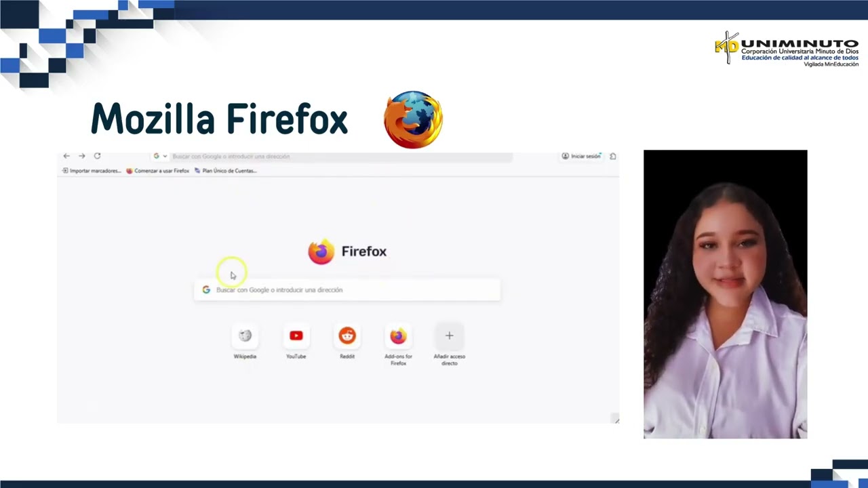Open the Wikipedia shortcut tile
The width and height of the screenshot is (868, 488).
click(x=245, y=336)
